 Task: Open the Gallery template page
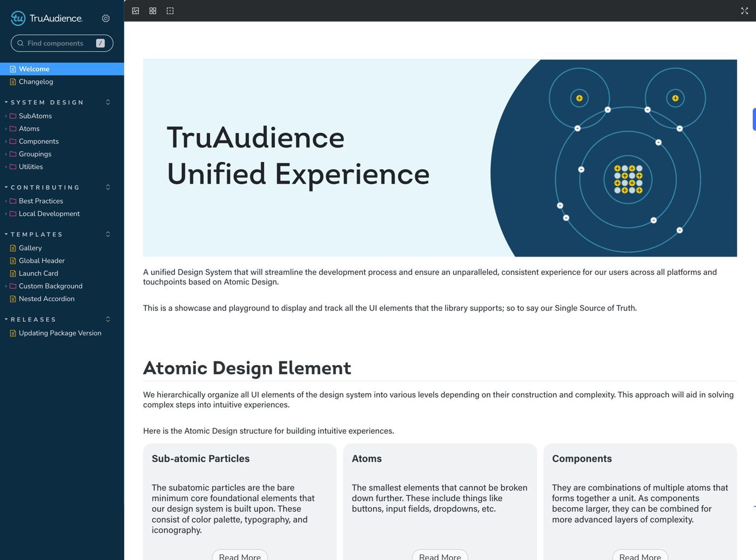[x=30, y=248]
